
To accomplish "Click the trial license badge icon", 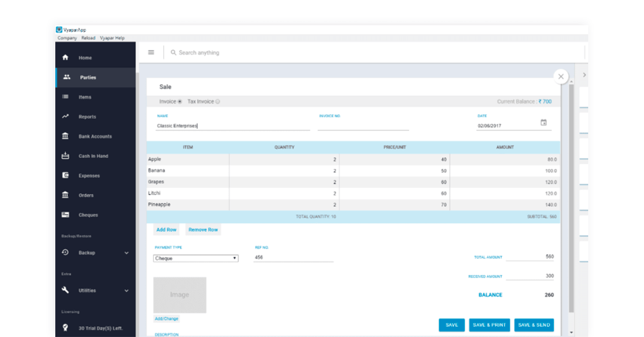I will (65, 327).
